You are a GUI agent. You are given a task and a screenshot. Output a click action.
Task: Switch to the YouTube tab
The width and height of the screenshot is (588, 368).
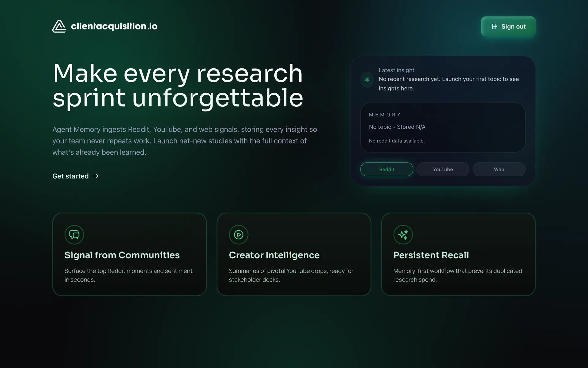443,169
